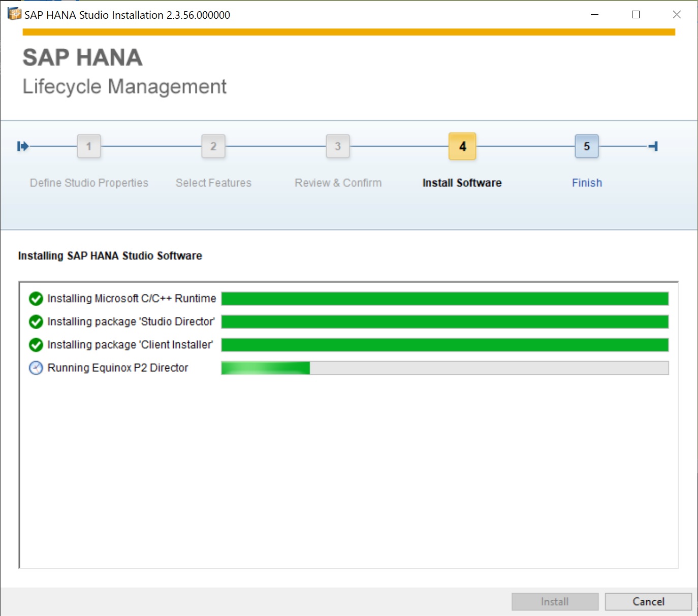Click the clock icon beside Equinox P2 Director
The height and width of the screenshot is (616, 698).
36,368
